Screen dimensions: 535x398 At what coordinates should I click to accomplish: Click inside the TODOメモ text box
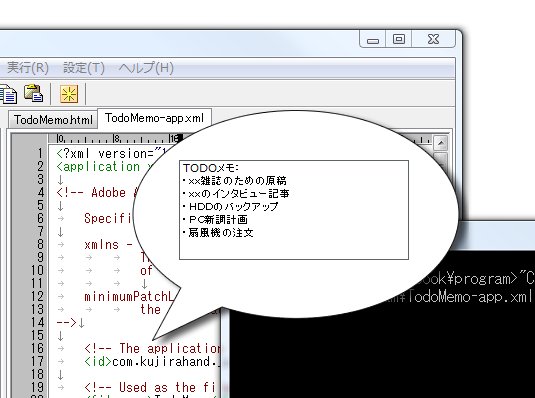point(294,210)
